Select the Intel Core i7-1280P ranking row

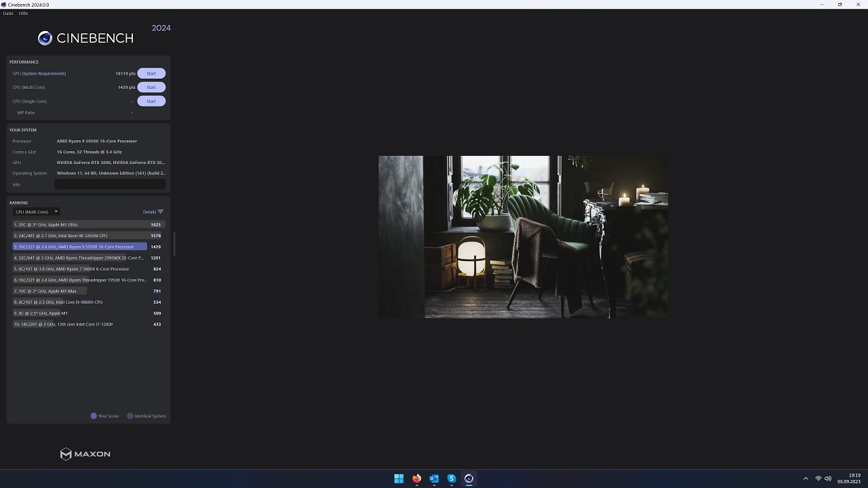[89, 324]
